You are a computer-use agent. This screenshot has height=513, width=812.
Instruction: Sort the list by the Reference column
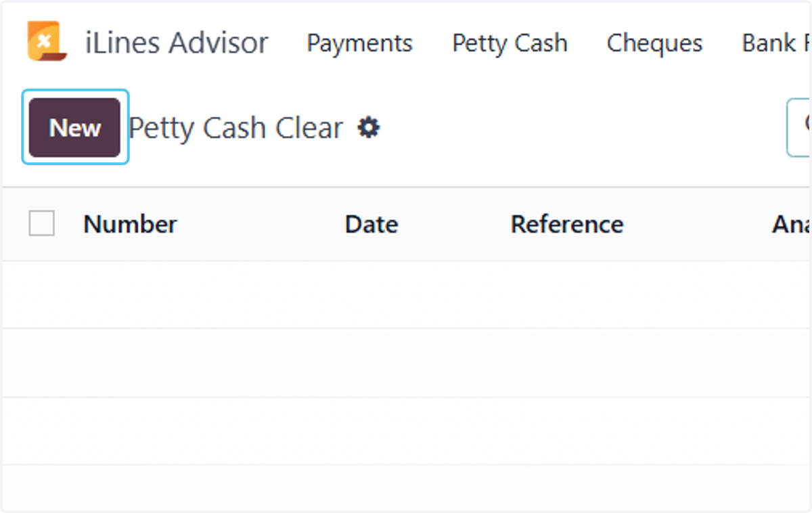point(567,224)
